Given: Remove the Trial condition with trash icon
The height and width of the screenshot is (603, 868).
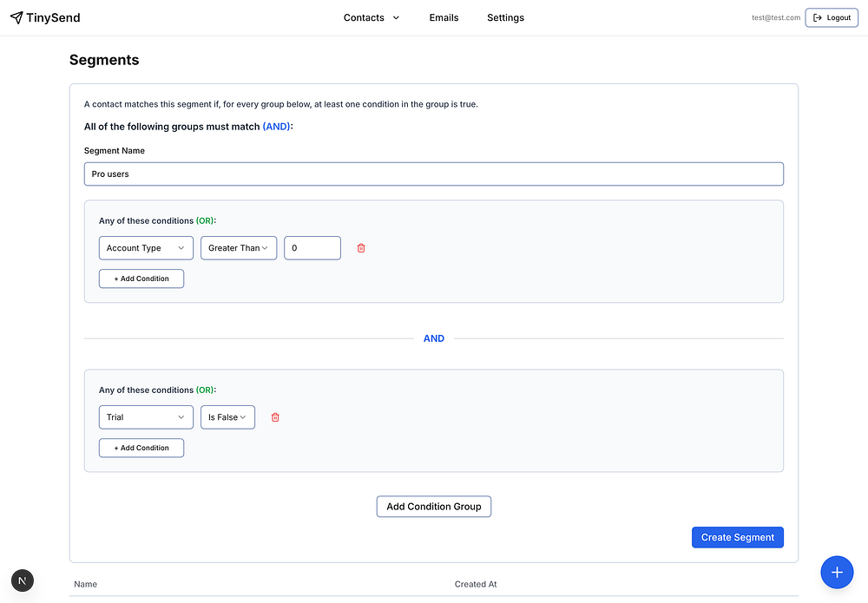Looking at the screenshot, I should tap(275, 417).
